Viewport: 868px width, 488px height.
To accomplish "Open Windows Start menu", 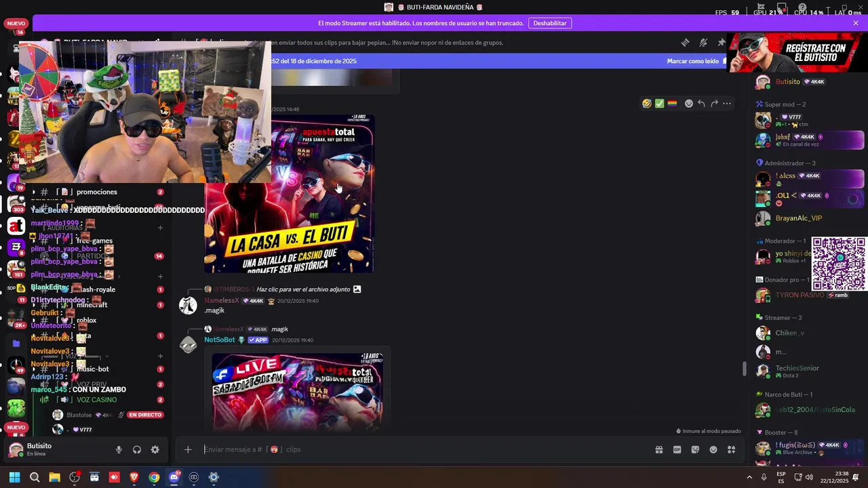I will [x=15, y=477].
